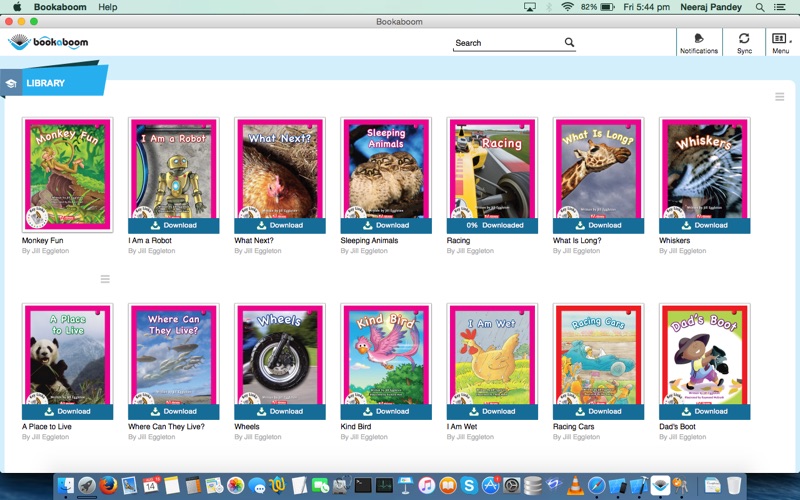Open Trash in the Dock
This screenshot has width=800, height=500.
click(x=734, y=485)
